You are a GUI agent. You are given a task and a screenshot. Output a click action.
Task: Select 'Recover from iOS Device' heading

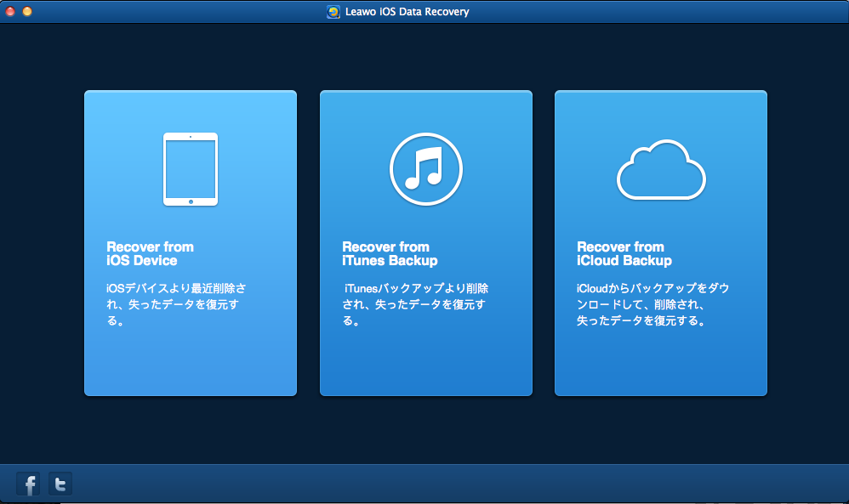coord(150,253)
